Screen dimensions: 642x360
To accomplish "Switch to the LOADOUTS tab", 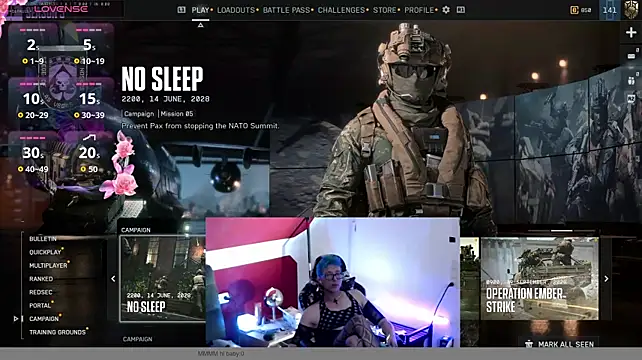I will pos(236,10).
